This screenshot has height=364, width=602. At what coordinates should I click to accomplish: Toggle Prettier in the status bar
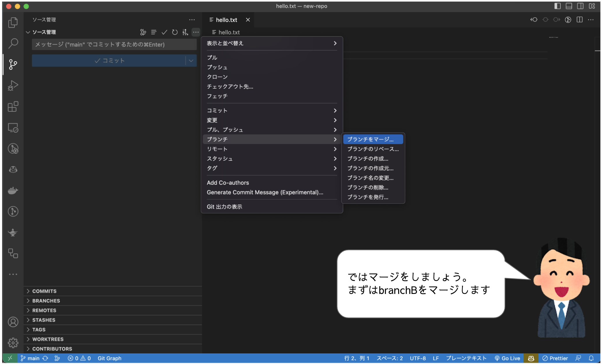pos(555,358)
